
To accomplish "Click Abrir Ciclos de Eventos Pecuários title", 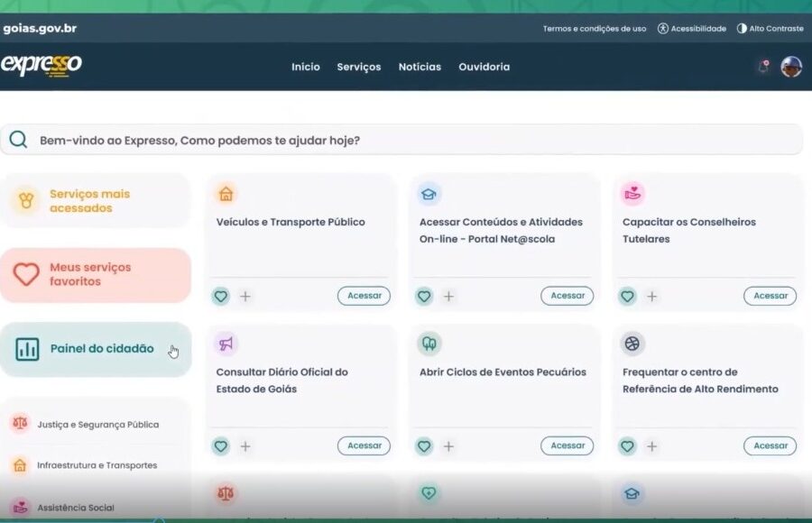I will point(503,372).
